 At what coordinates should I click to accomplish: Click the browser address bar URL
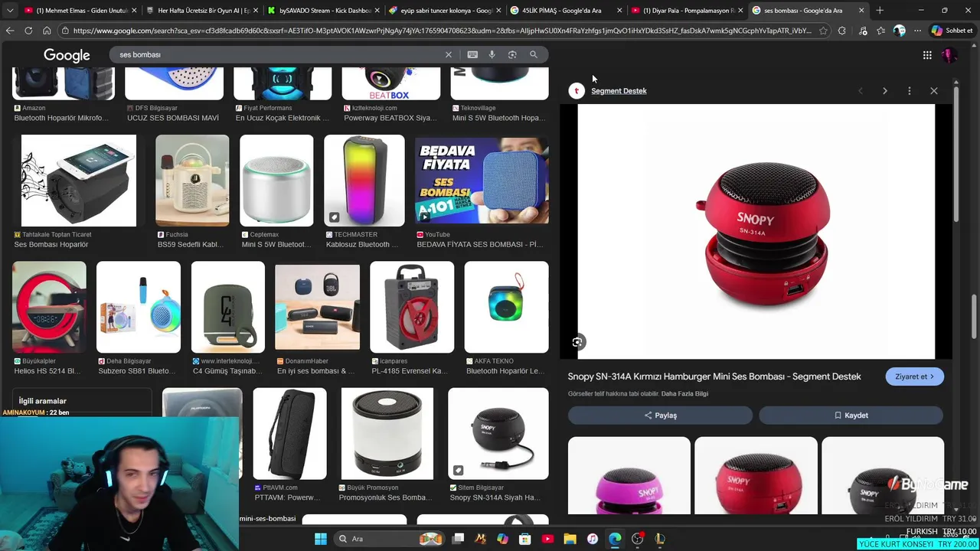pyautogui.click(x=443, y=31)
